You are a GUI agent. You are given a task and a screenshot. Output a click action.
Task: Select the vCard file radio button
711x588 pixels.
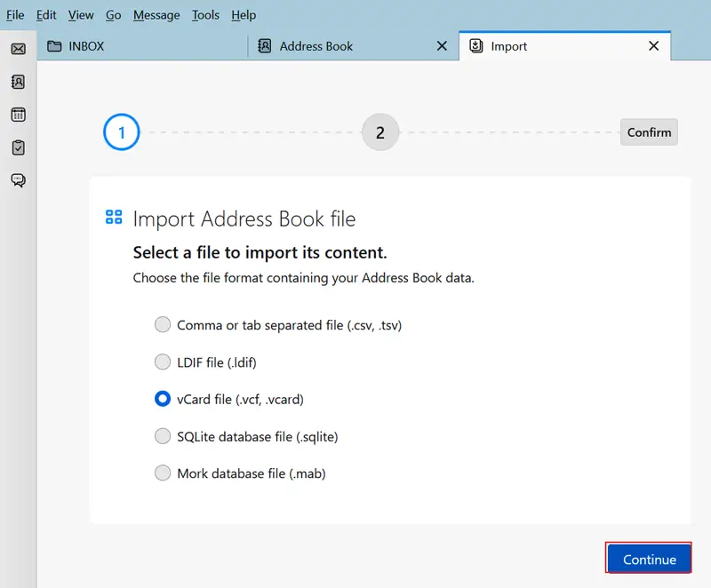click(x=163, y=400)
